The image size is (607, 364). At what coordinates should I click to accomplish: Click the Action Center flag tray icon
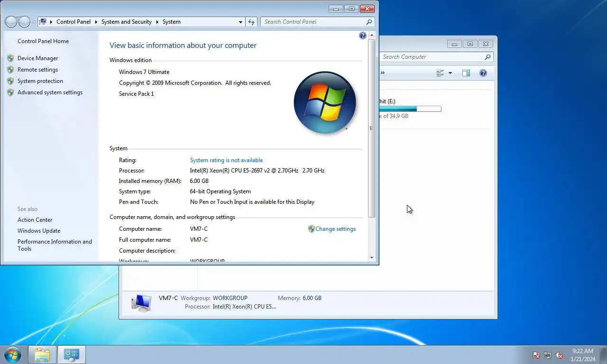pos(536,355)
